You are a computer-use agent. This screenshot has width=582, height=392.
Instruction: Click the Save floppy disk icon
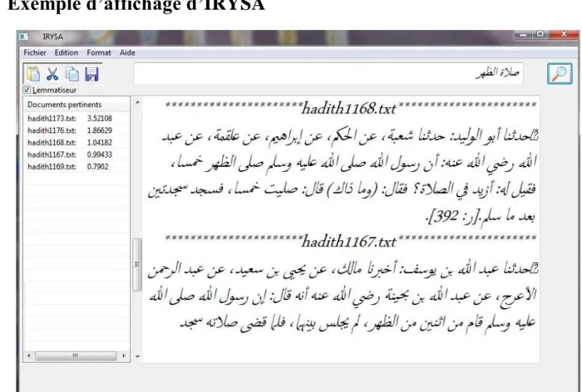coord(91,74)
